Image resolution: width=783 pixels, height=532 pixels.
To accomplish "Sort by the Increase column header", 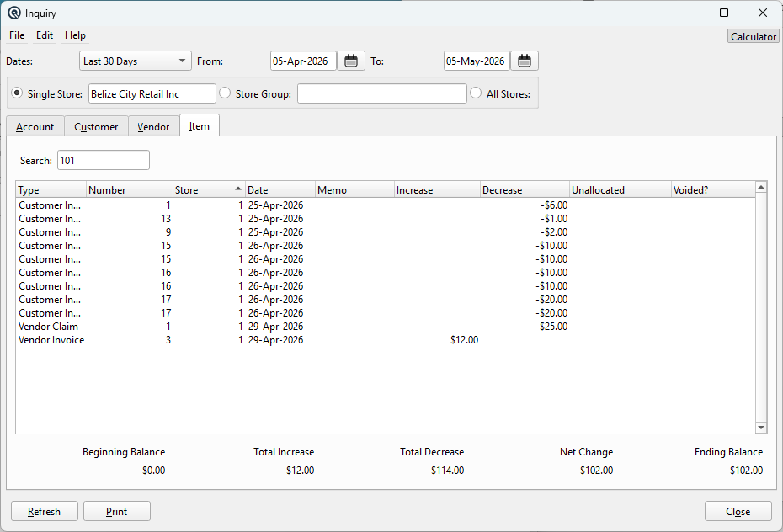I will [437, 189].
